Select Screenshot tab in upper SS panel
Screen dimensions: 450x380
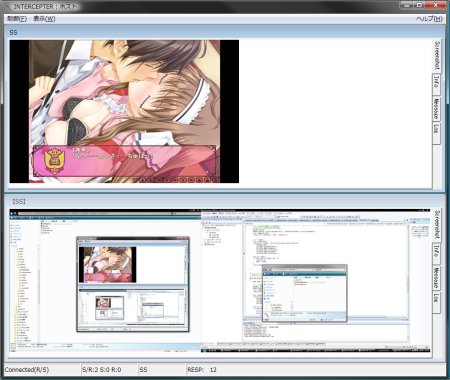[x=437, y=56]
